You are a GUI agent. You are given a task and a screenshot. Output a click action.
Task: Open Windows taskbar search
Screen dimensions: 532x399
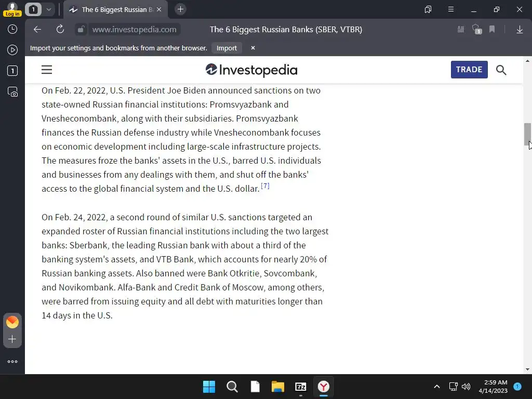(x=232, y=387)
